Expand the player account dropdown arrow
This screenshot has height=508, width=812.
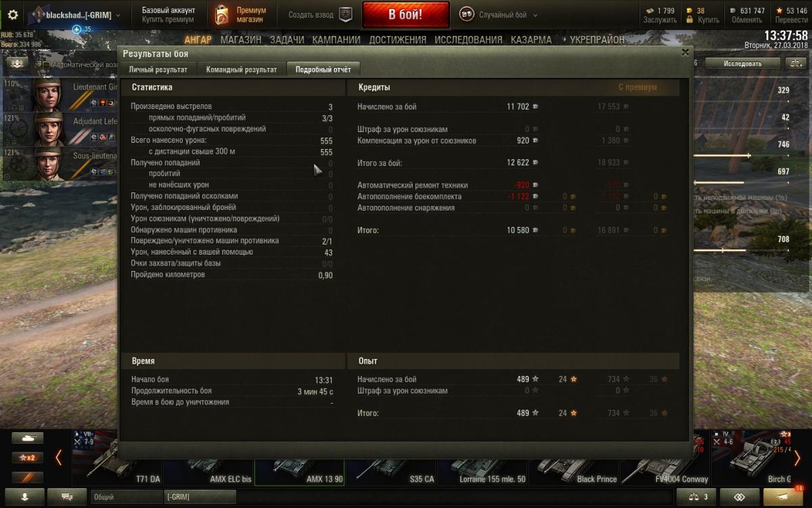coord(118,15)
